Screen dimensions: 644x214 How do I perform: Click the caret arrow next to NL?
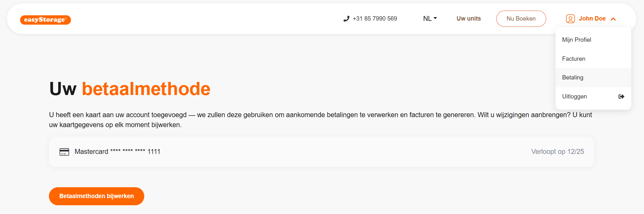tap(435, 18)
